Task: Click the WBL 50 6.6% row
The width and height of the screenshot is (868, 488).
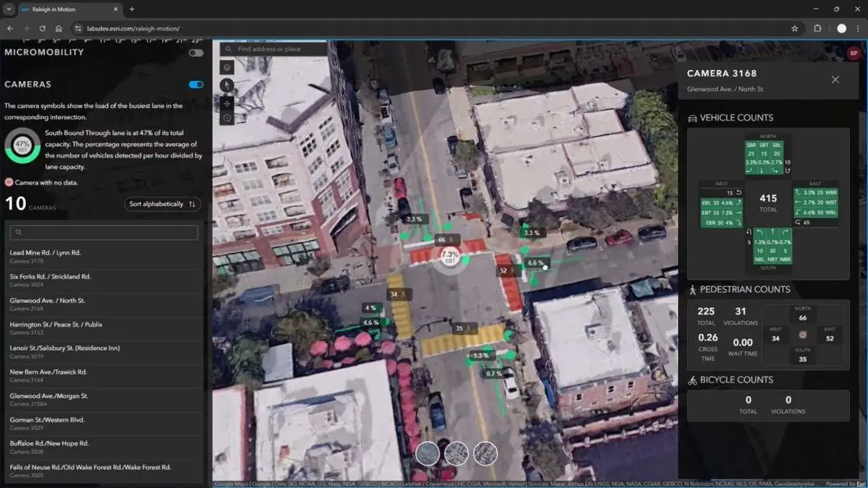Action: (x=816, y=213)
